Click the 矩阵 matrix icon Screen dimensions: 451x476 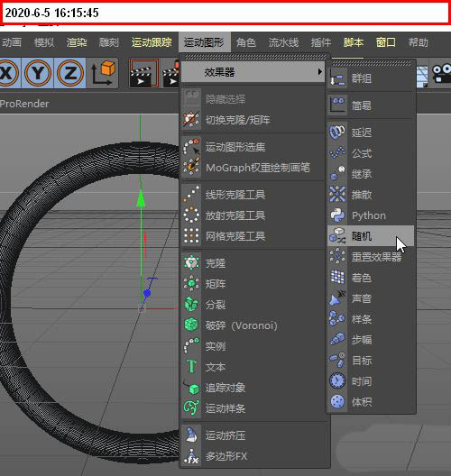pos(191,284)
